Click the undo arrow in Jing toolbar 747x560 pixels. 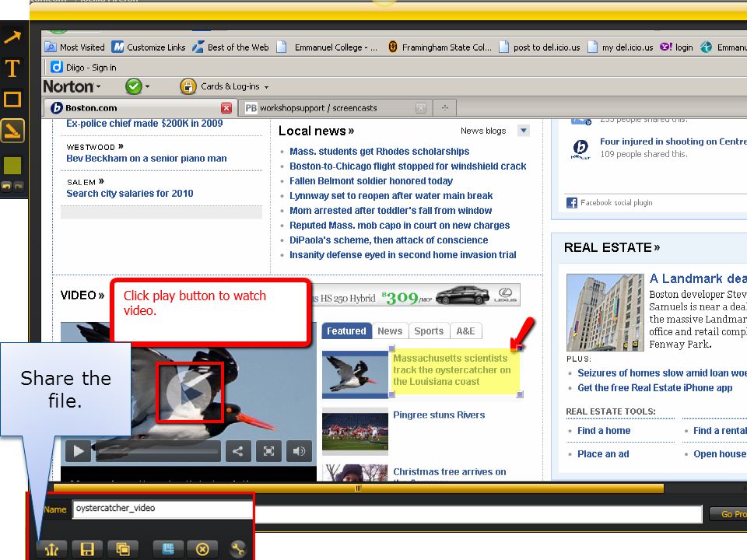6,186
